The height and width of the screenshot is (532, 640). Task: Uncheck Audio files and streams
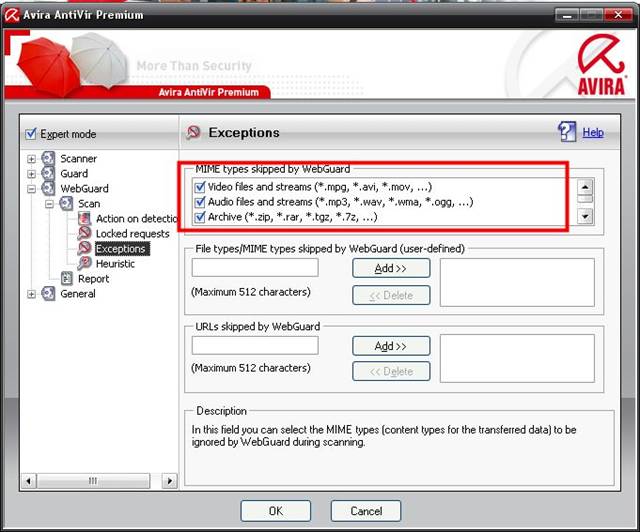click(x=200, y=201)
